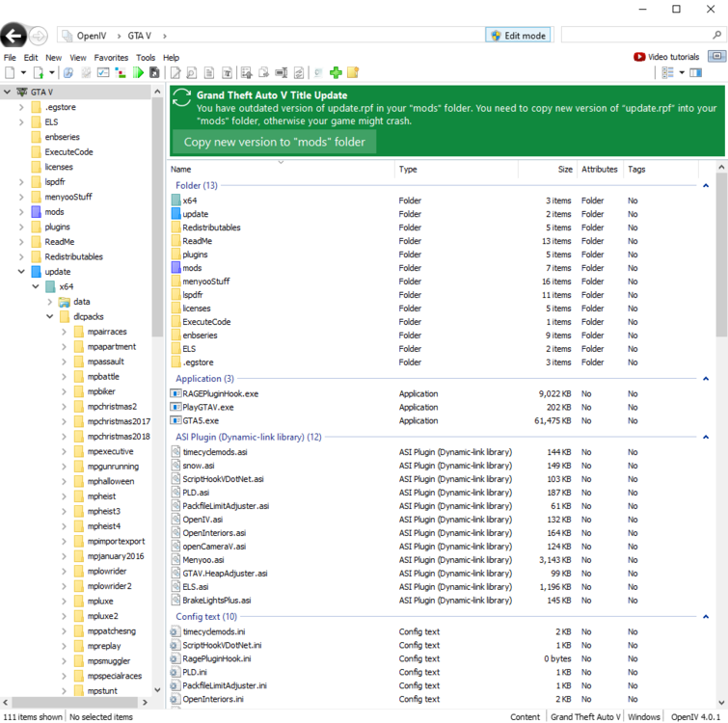Toggle Edit mode on
This screenshot has height=723, width=728.
[518, 36]
